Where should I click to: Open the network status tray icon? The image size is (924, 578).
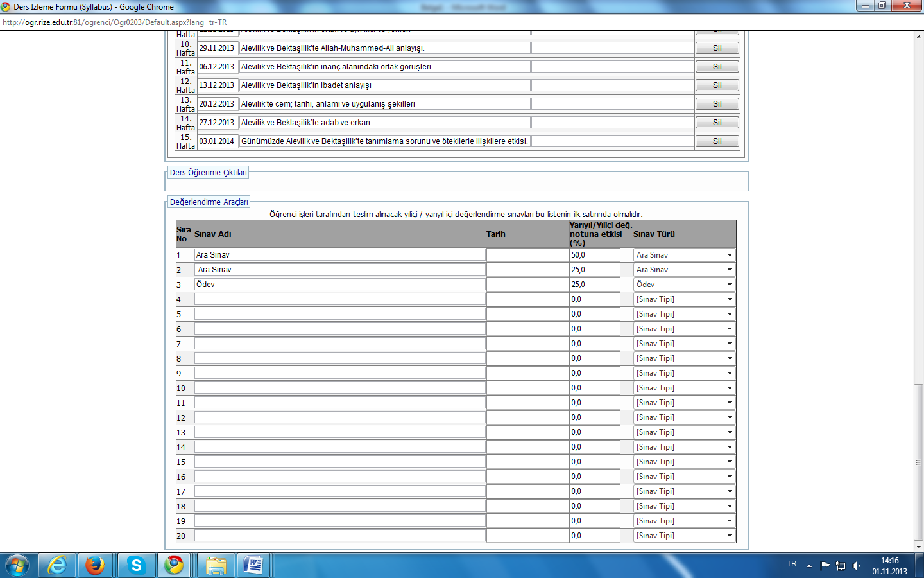pyautogui.click(x=841, y=566)
